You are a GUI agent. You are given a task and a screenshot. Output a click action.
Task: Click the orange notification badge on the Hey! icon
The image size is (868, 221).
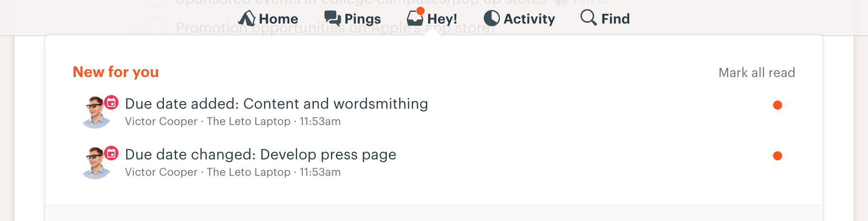420,11
